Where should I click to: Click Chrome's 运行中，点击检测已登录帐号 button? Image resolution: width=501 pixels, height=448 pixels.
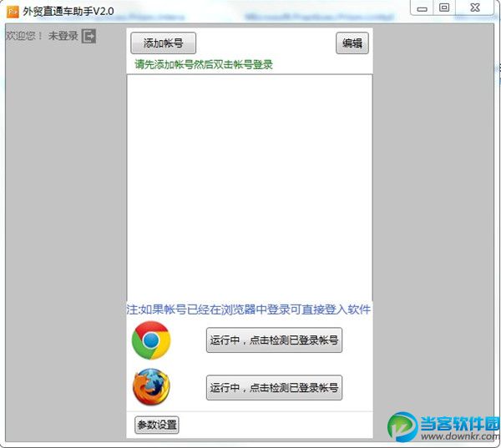pyautogui.click(x=274, y=340)
